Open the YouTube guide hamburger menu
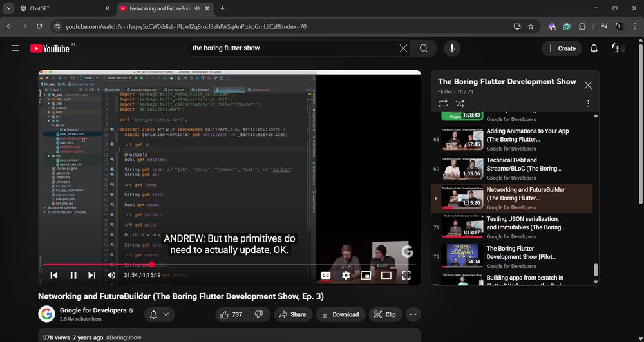 coord(15,48)
